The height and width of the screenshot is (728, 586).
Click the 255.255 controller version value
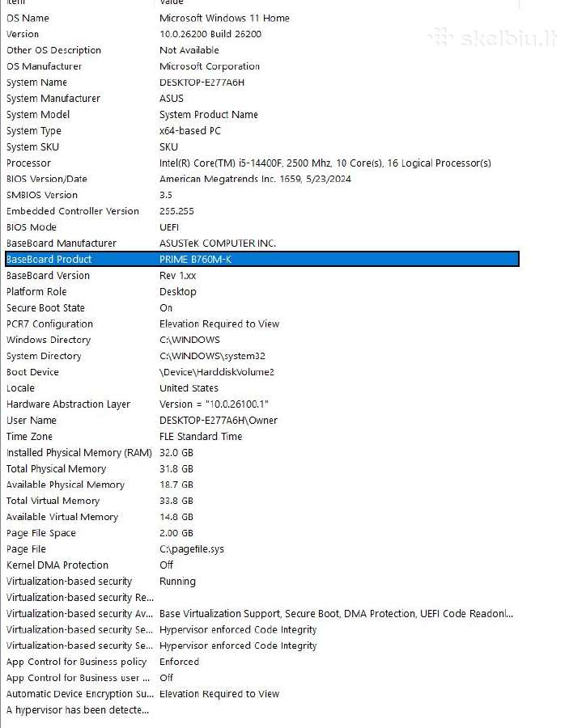176,211
